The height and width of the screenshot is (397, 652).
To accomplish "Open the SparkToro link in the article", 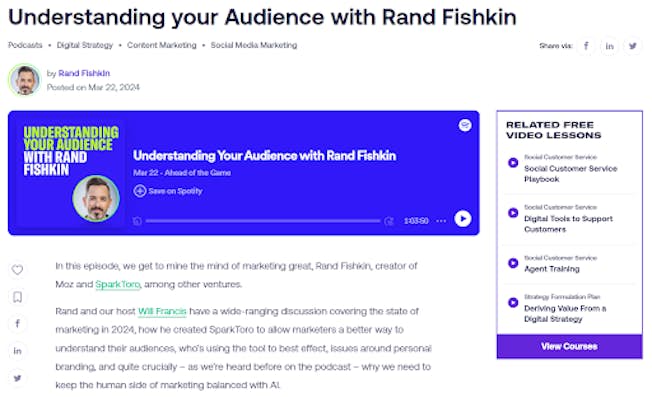I will click(x=118, y=284).
